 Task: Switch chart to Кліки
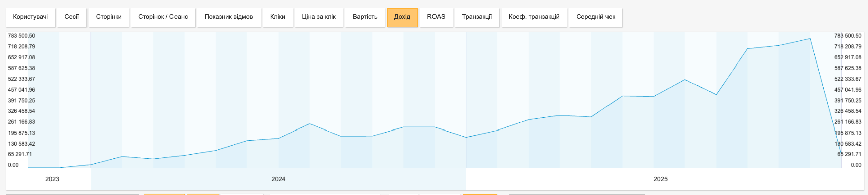coord(278,17)
